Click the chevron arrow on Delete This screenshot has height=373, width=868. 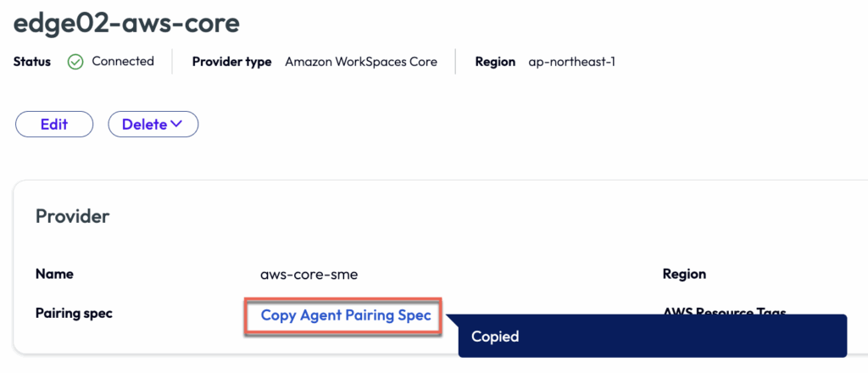176,124
